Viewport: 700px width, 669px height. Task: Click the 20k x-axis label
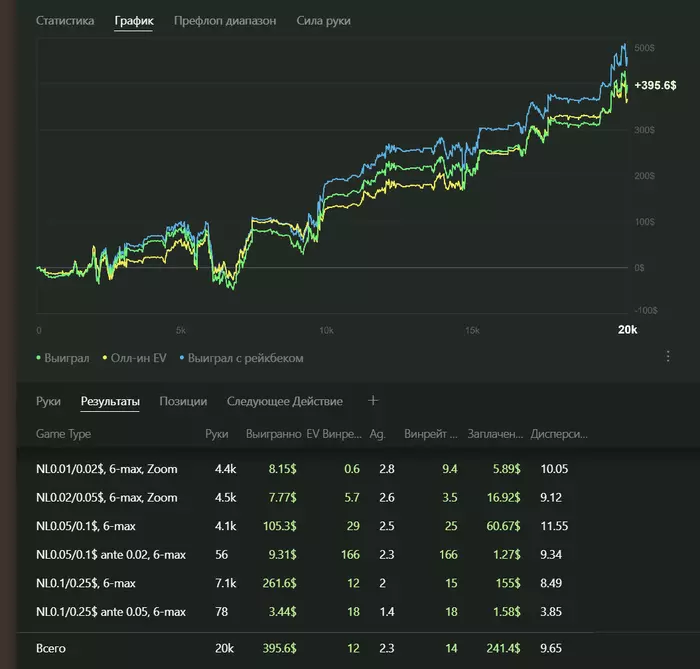(x=627, y=330)
